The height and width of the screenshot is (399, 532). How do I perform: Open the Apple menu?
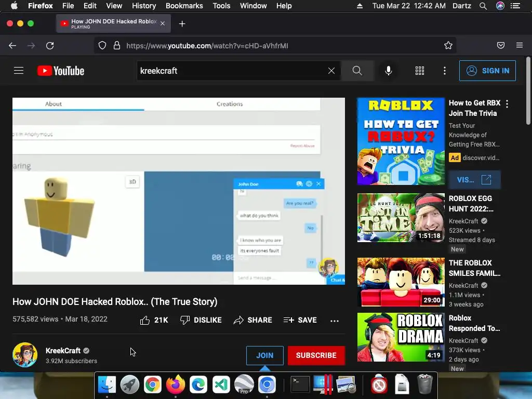14,6
